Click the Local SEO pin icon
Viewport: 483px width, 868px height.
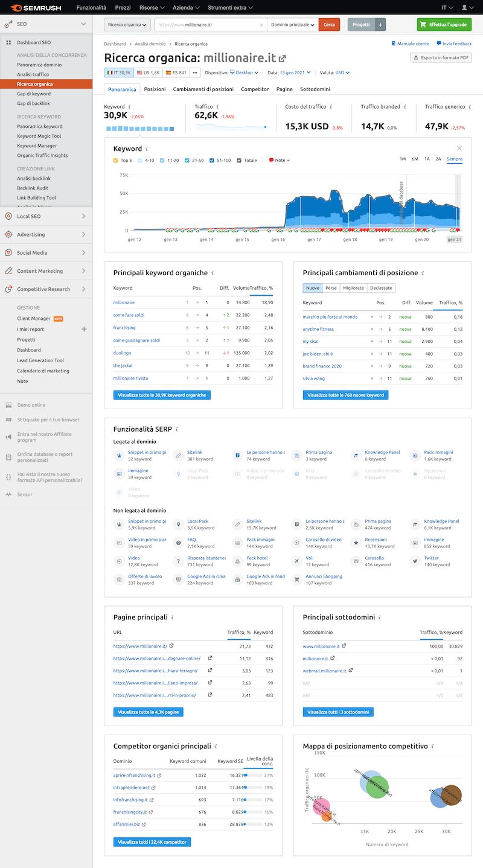click(8, 216)
